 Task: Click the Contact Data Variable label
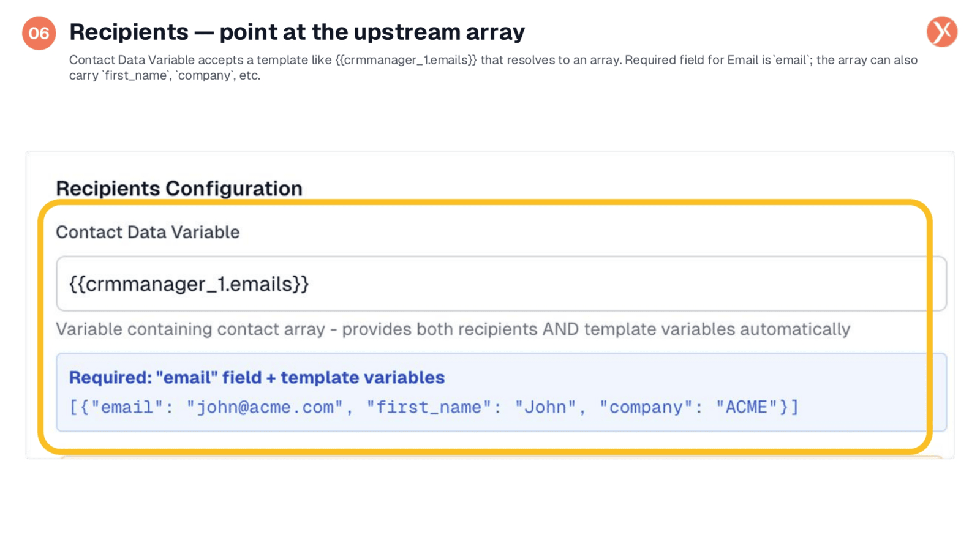point(148,232)
